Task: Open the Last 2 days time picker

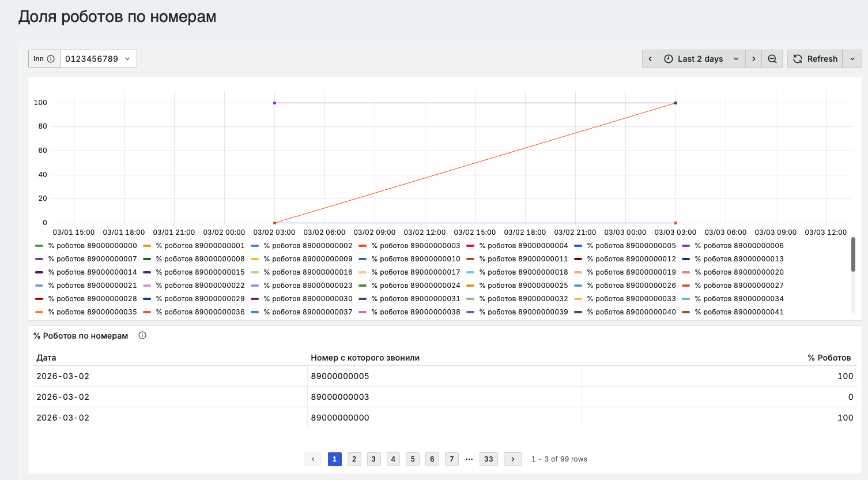Action: [x=701, y=59]
